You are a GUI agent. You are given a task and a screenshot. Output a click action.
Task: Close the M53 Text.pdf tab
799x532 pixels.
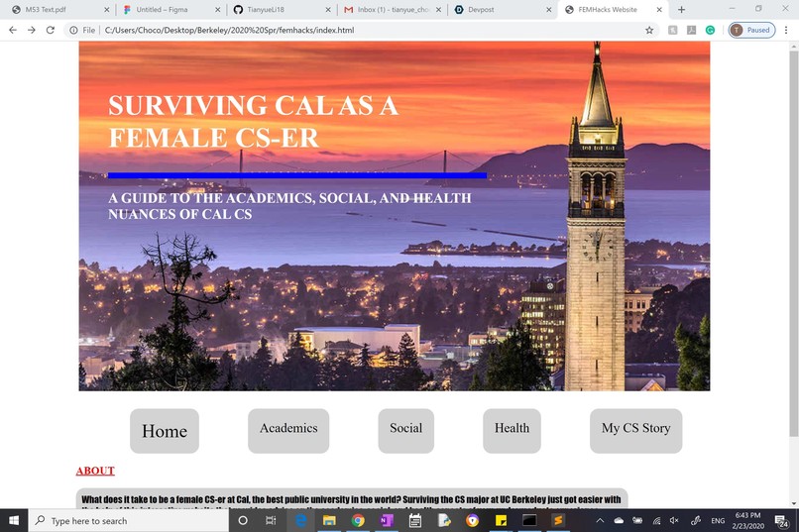coord(106,10)
